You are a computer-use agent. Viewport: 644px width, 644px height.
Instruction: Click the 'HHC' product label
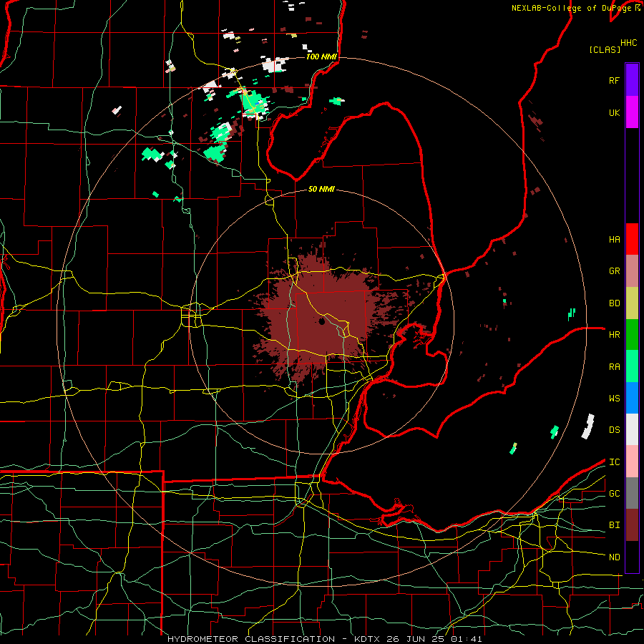[628, 43]
